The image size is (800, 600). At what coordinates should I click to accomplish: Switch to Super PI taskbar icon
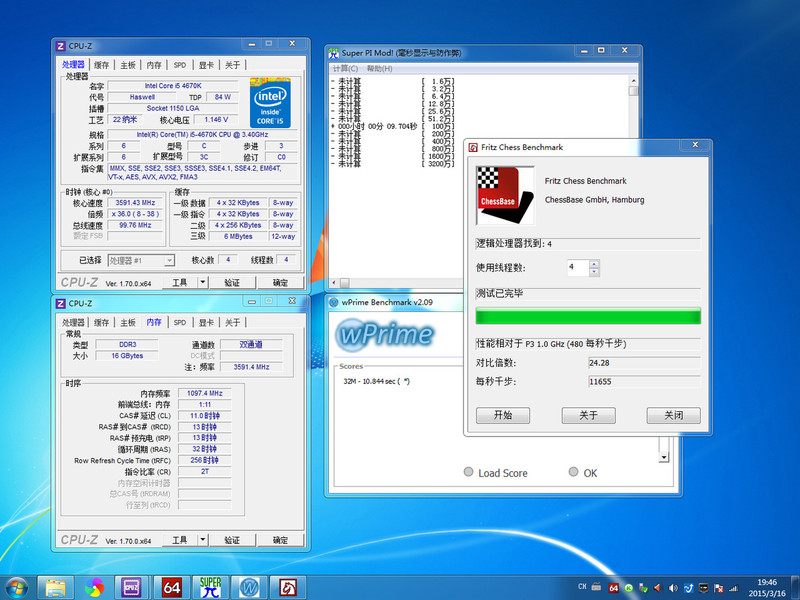coord(210,585)
